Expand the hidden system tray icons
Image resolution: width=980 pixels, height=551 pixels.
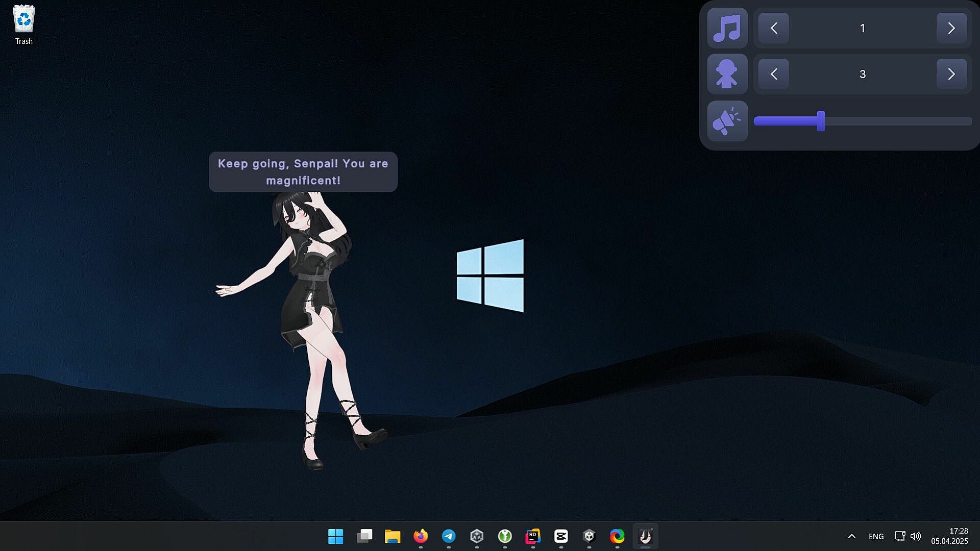pos(851,536)
